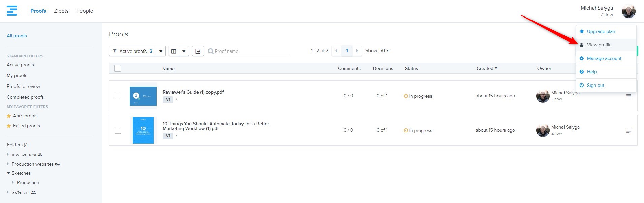
Task: Check the Reviewer's Guide proof checkbox
Action: [x=118, y=96]
